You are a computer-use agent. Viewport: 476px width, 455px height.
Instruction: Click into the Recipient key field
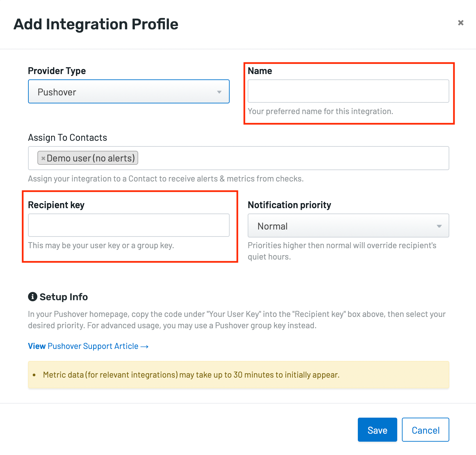coord(129,225)
